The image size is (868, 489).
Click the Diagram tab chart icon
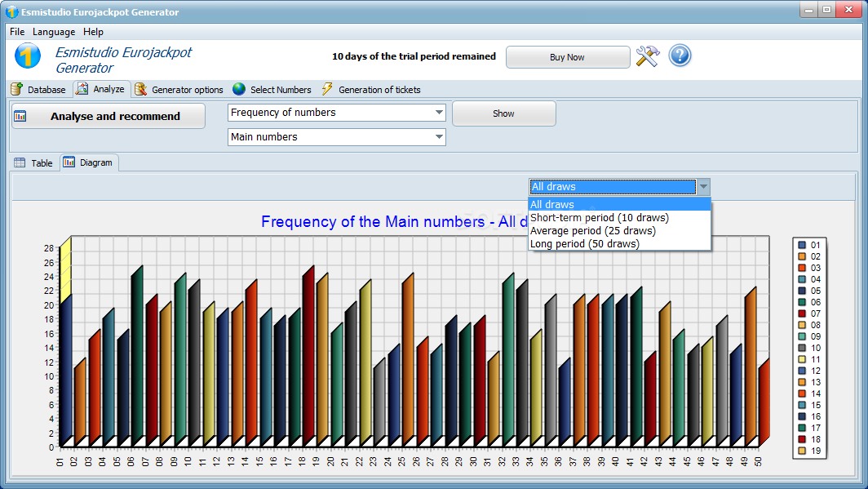coord(69,162)
